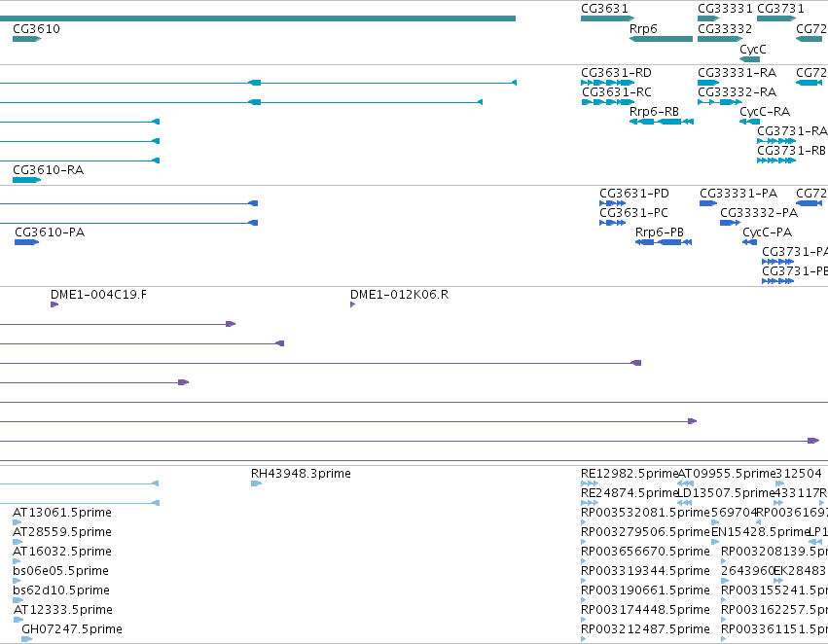Select protein CG3731-PB
The height and width of the screenshot is (644, 828).
pyautogui.click(x=777, y=281)
